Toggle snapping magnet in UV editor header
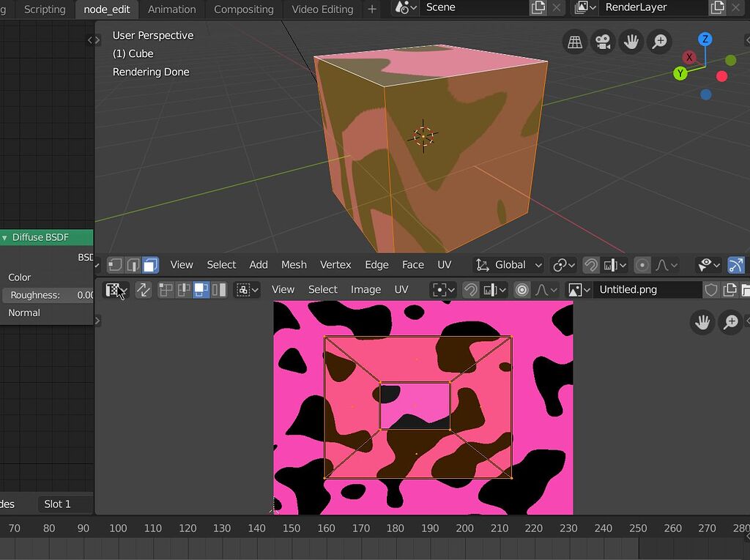Viewport: 750px width, 560px height. [471, 290]
